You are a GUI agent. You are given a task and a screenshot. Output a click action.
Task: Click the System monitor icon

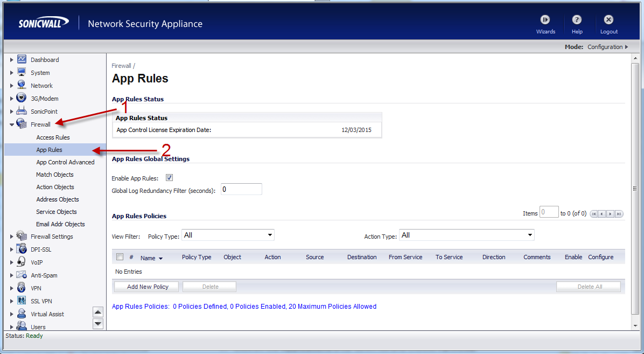(22, 72)
